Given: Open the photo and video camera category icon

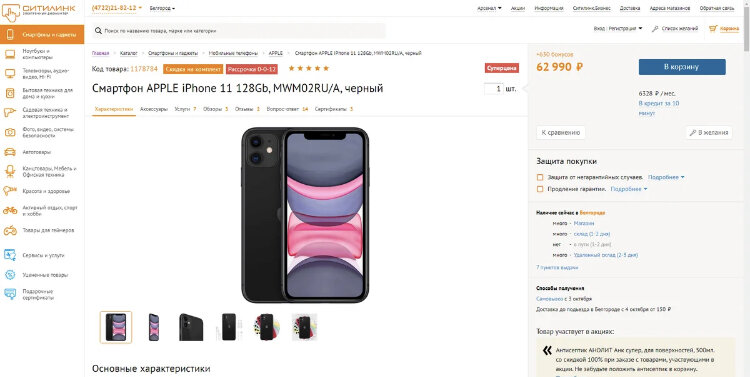Looking at the screenshot, I should tap(10, 133).
